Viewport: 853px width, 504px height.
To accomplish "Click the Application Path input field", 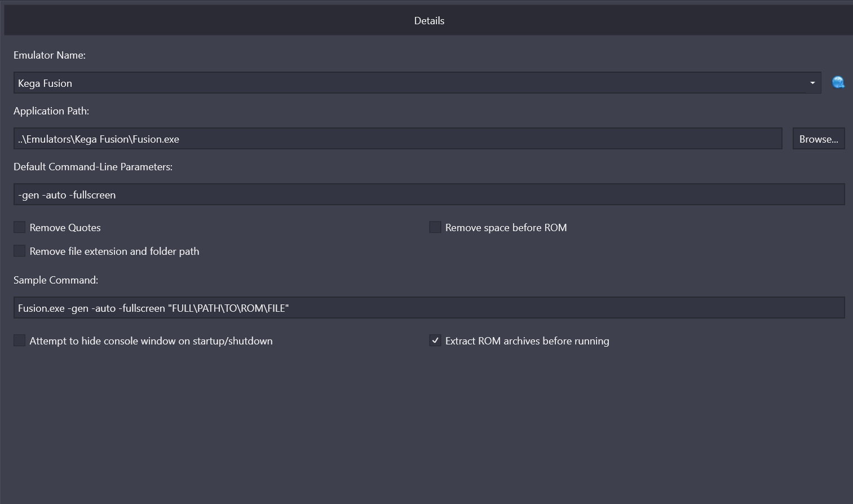I will (398, 139).
